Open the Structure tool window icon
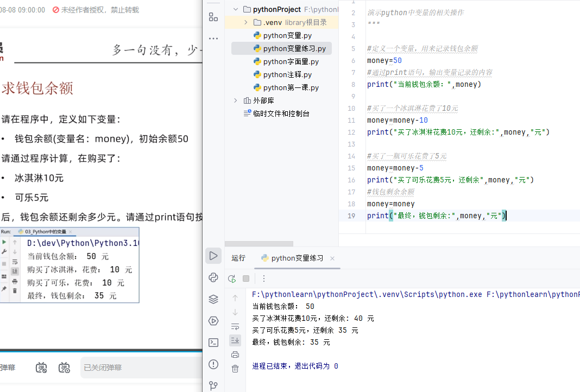 coord(213,17)
